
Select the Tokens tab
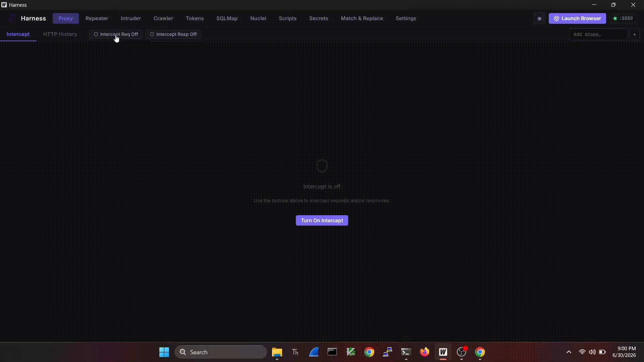(x=195, y=18)
